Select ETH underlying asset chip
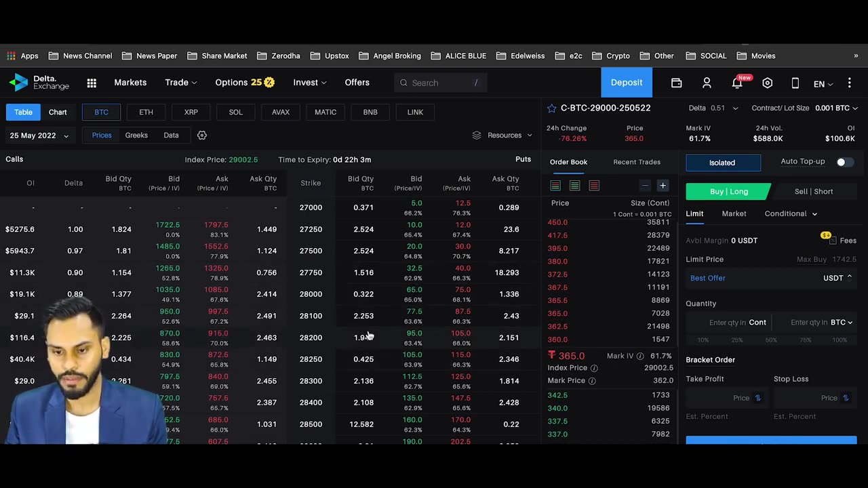The width and height of the screenshot is (868, 488). (146, 112)
